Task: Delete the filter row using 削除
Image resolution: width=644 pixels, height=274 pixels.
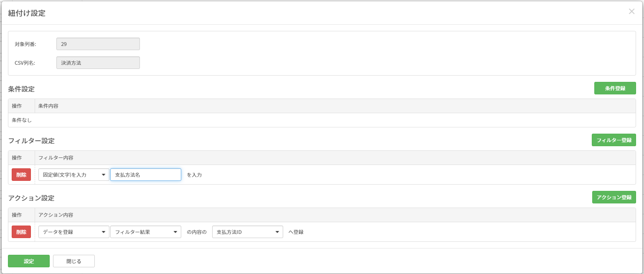Action: point(21,175)
